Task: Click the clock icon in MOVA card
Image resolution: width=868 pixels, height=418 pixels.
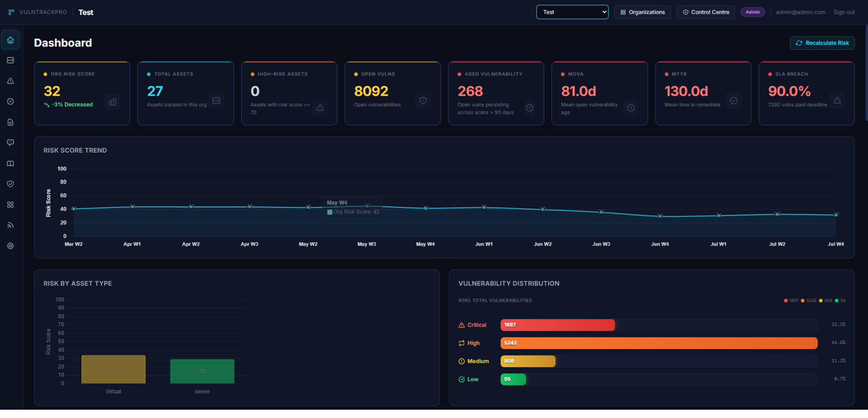Action: pyautogui.click(x=631, y=107)
